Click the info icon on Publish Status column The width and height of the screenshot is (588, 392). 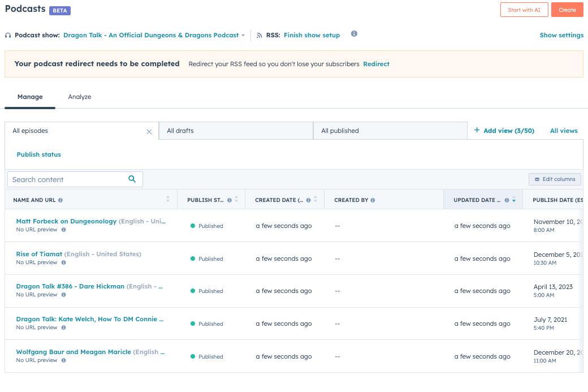(229, 200)
